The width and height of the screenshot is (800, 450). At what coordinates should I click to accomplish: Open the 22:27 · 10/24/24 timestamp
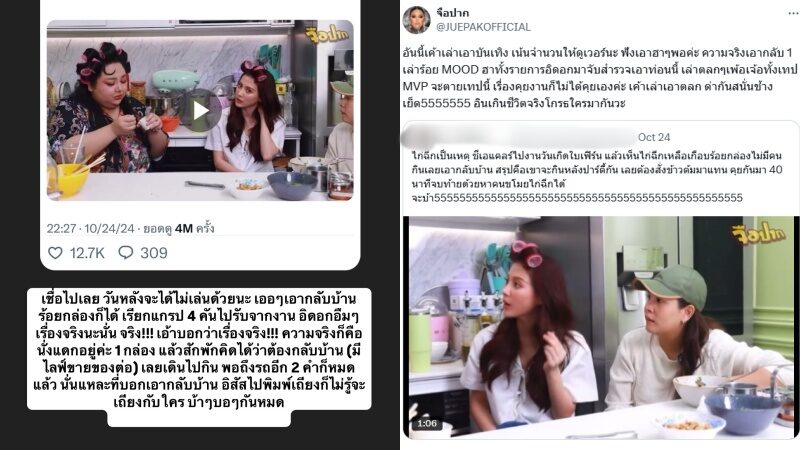coord(91,228)
